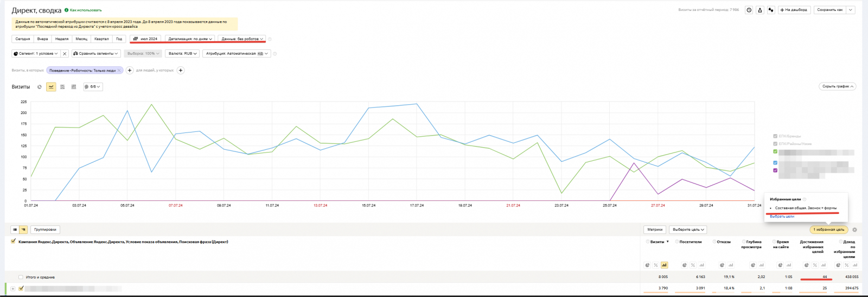Image resolution: width=868 pixels, height=297 pixels.
Task: Open the 'Выберите цель' dropdown
Action: point(688,230)
